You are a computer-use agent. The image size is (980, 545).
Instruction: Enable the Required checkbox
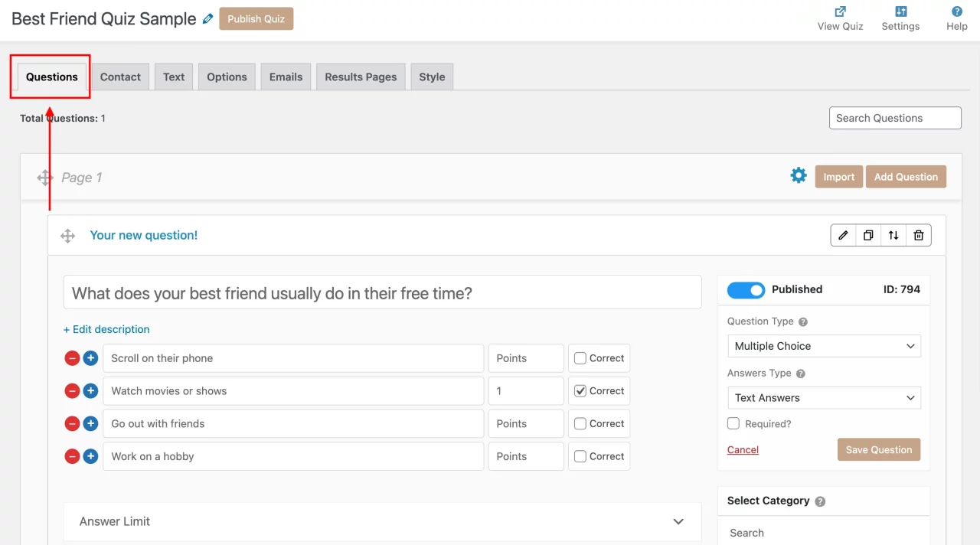tap(733, 423)
